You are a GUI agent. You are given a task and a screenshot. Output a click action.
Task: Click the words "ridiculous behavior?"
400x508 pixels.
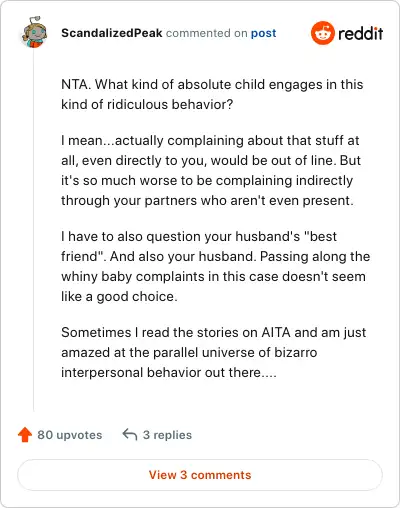tap(170, 104)
